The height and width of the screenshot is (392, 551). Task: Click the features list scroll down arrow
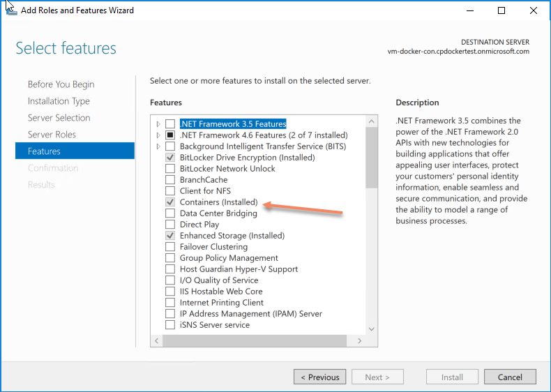tap(372, 329)
